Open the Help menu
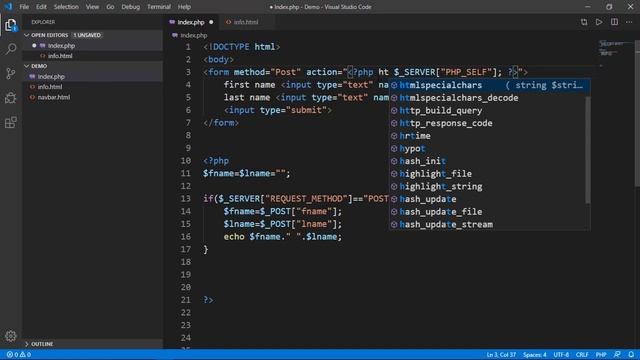The image size is (640, 360). 184,7
